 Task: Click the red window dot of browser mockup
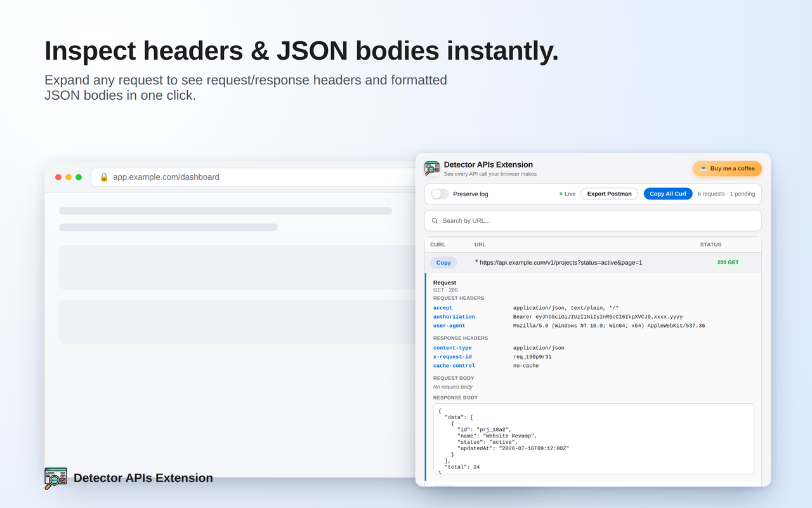point(58,177)
